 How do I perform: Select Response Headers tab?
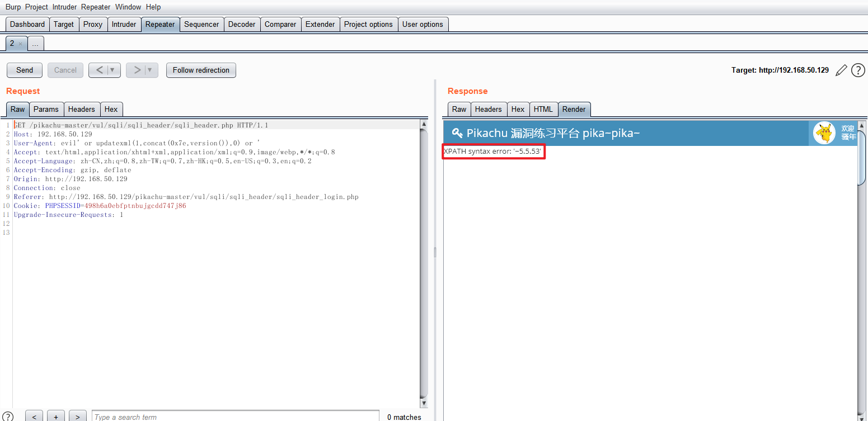[489, 110]
